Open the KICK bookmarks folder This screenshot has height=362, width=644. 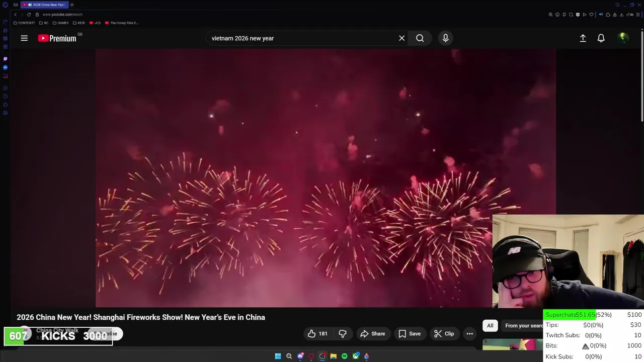(x=79, y=23)
